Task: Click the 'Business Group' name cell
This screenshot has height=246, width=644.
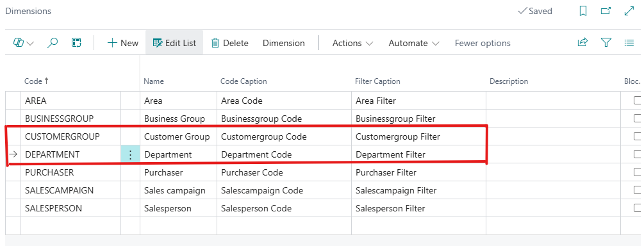Action: click(x=178, y=119)
